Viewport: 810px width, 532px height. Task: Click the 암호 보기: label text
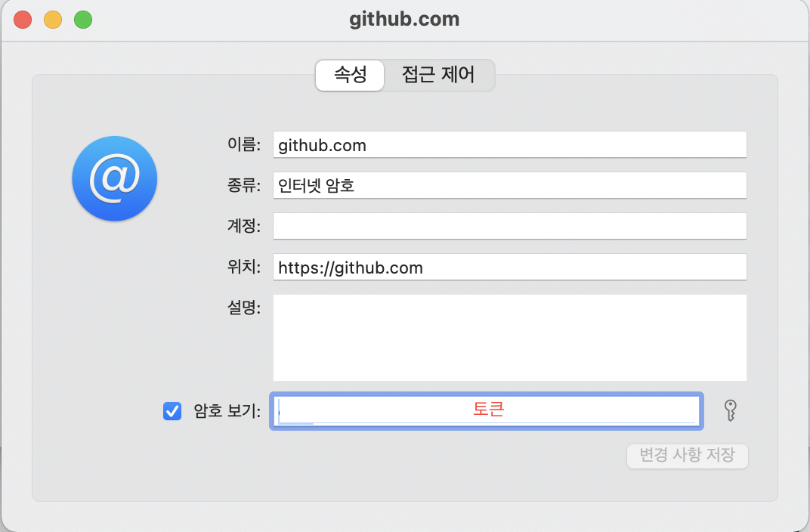point(227,411)
